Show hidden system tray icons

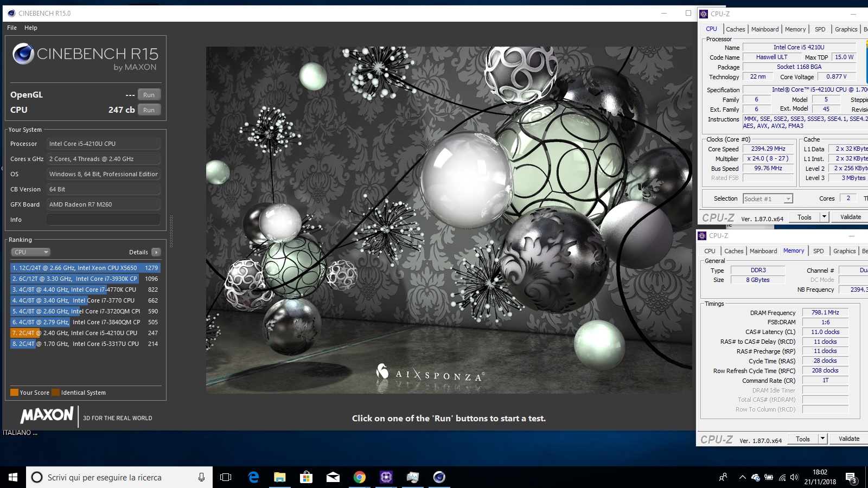click(742, 477)
